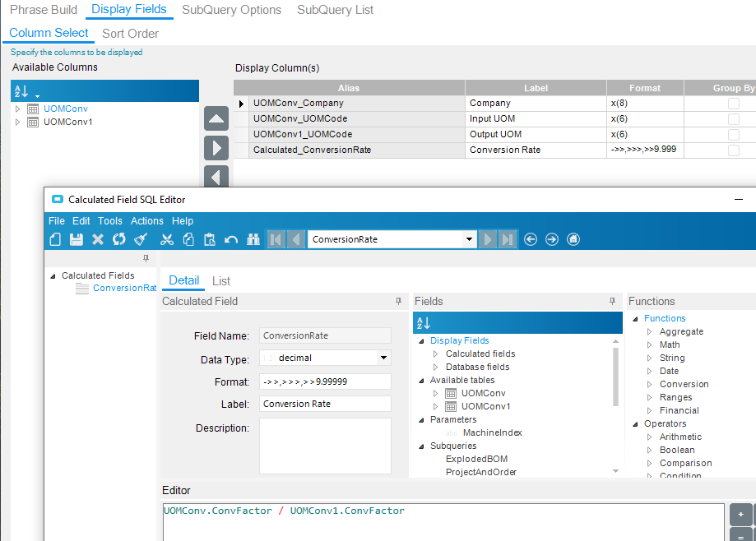The image size is (756, 541).
Task: Expand Database fields node
Action: [436, 367]
